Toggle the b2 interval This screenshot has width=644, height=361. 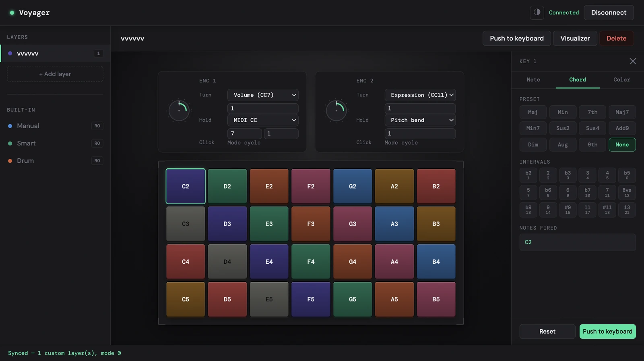pos(528,175)
